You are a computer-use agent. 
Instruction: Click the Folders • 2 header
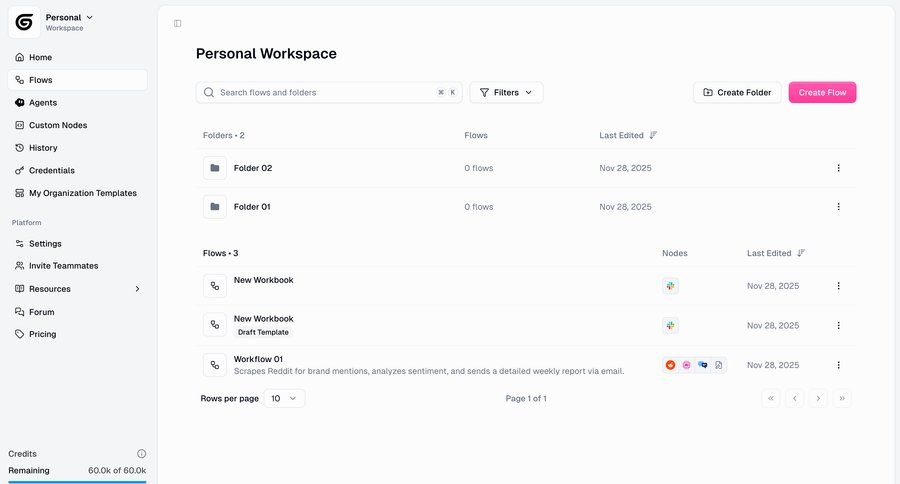point(224,135)
